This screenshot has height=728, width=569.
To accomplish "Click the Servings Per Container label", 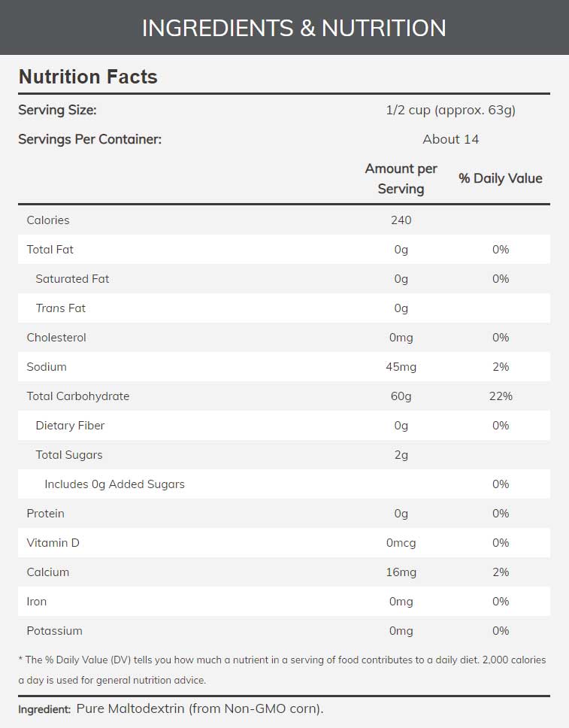I will coord(89,139).
